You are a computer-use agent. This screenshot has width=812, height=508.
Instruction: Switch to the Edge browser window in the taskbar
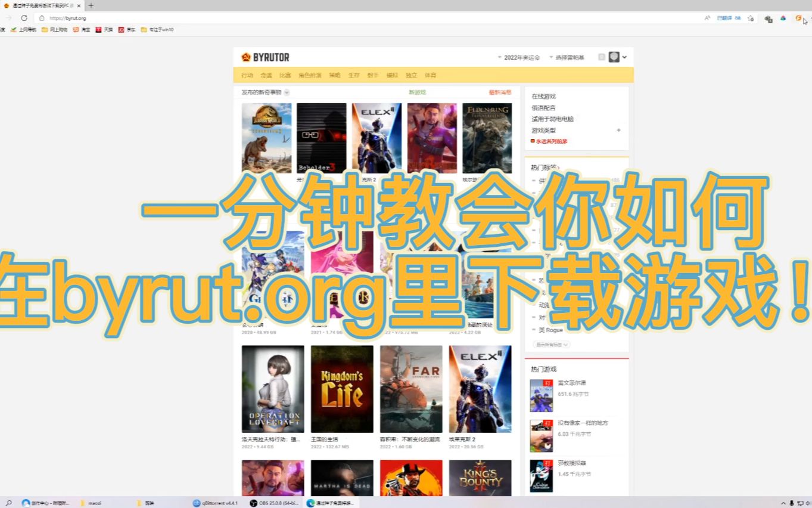pos(330,503)
